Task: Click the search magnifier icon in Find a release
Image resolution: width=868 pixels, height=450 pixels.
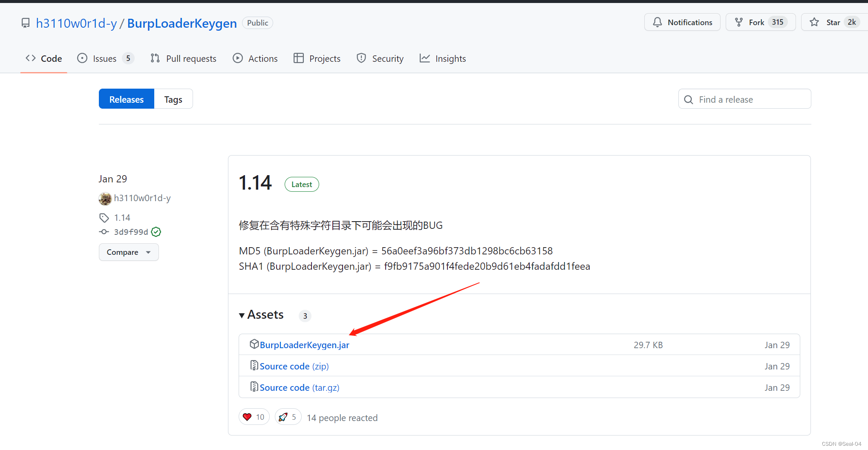Action: coord(689,99)
